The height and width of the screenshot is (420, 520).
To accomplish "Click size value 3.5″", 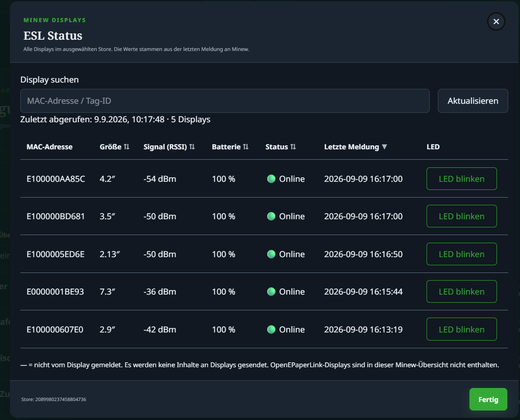I will (x=107, y=217).
